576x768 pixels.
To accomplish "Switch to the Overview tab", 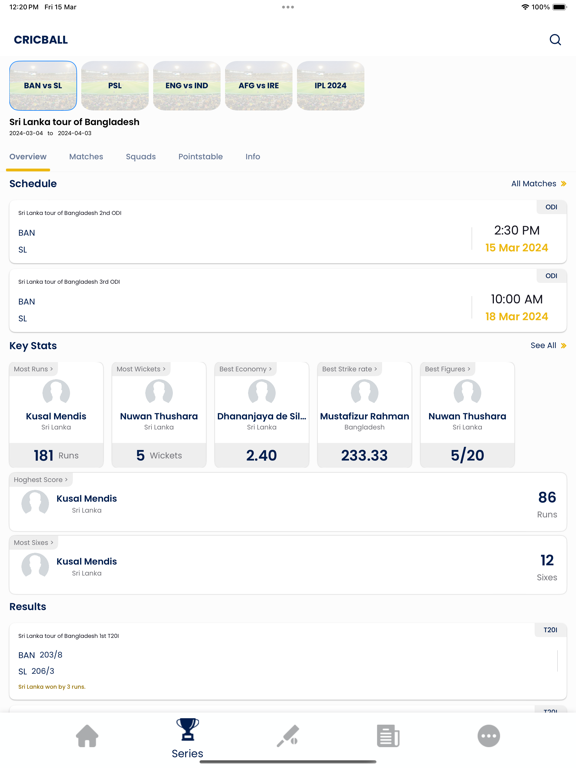I will [28, 157].
